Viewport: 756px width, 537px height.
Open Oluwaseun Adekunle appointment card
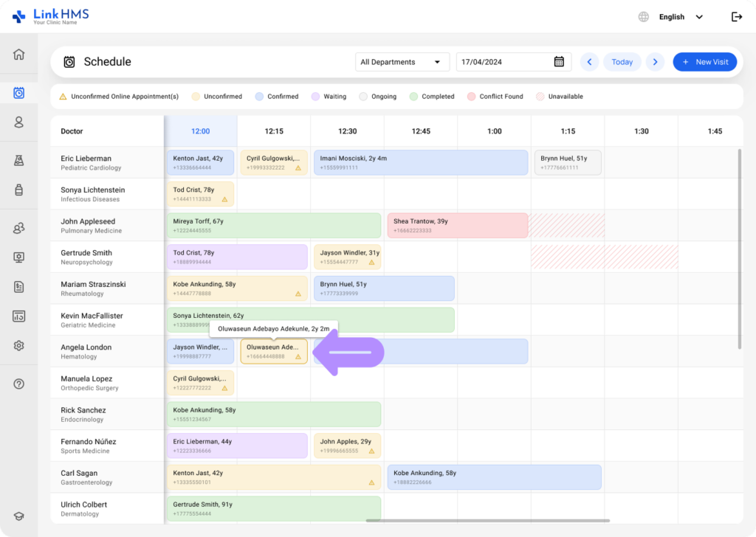click(x=274, y=352)
